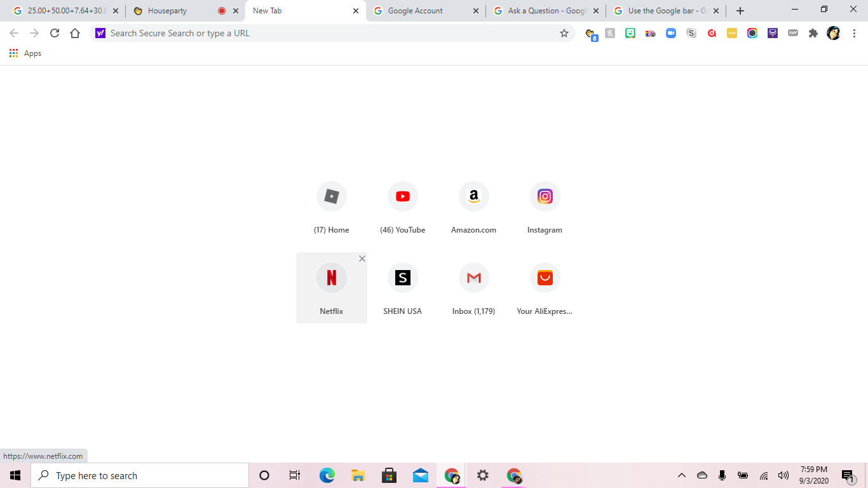Open the SHEIN USA shortcut

tap(403, 288)
